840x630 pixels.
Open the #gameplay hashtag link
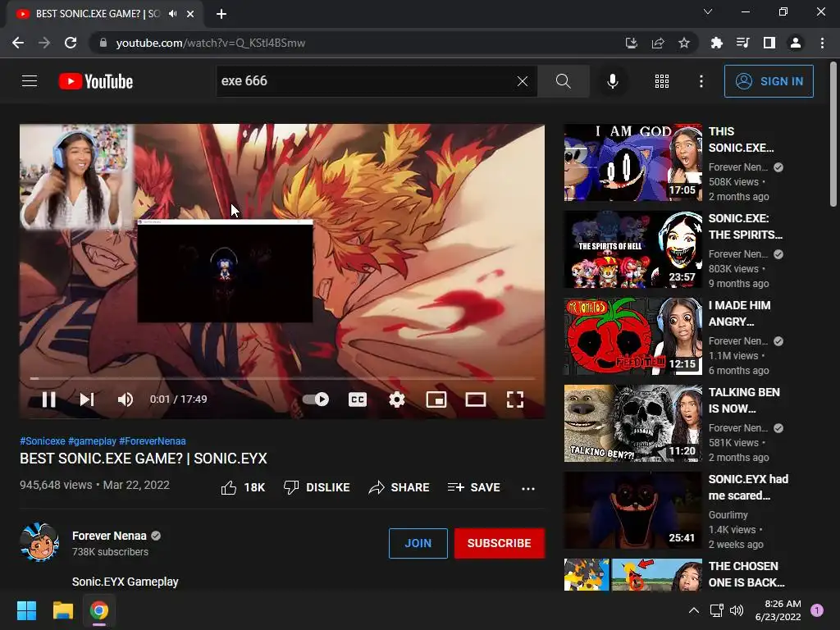tap(92, 441)
